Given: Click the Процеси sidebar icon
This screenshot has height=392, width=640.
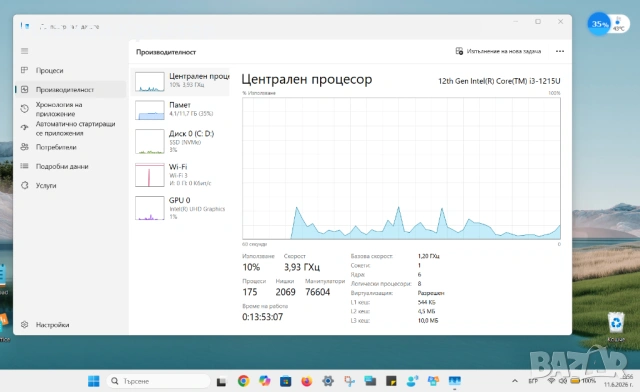Looking at the screenshot, I should point(24,70).
